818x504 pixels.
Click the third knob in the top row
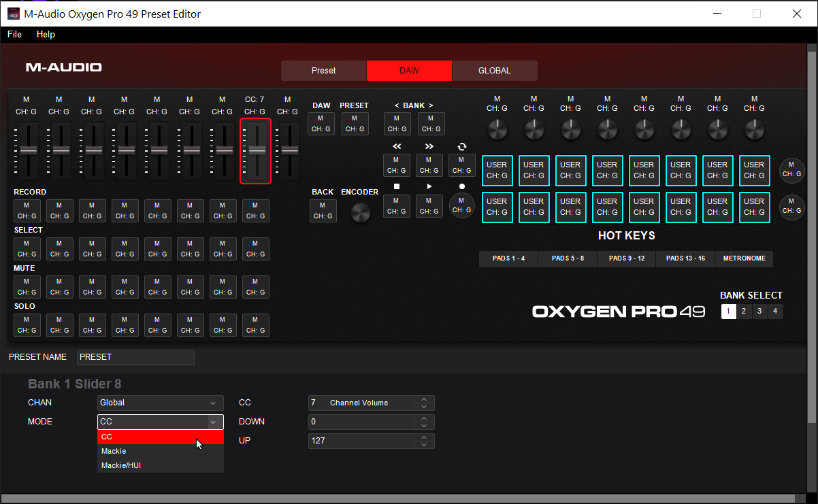571,128
